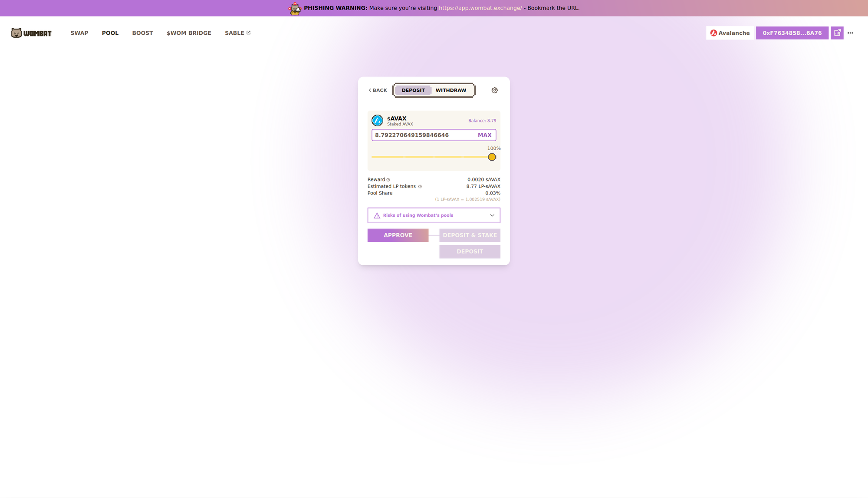The width and height of the screenshot is (868, 498).
Task: Click the deposit percentage slider handle
Action: [x=492, y=157]
